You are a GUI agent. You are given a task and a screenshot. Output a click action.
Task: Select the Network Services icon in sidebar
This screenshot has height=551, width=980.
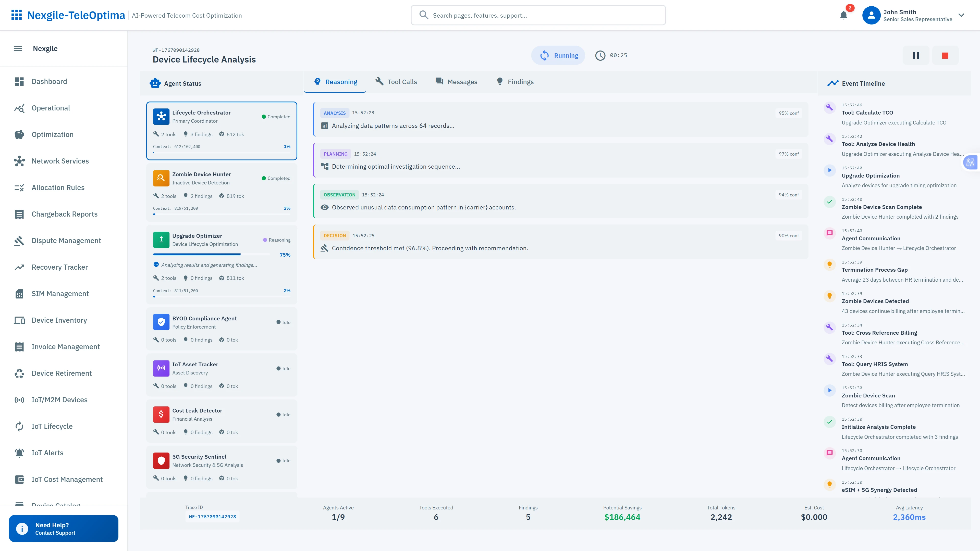pyautogui.click(x=19, y=161)
